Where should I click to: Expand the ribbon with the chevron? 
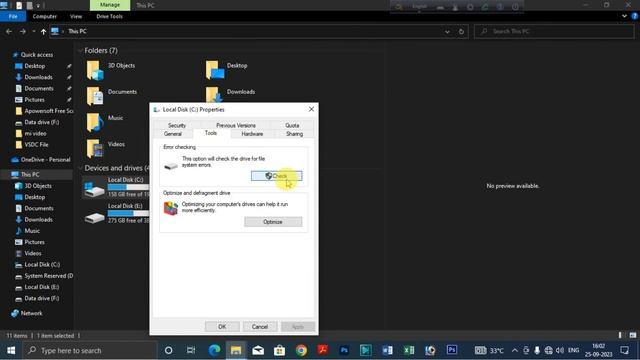pyautogui.click(x=624, y=16)
